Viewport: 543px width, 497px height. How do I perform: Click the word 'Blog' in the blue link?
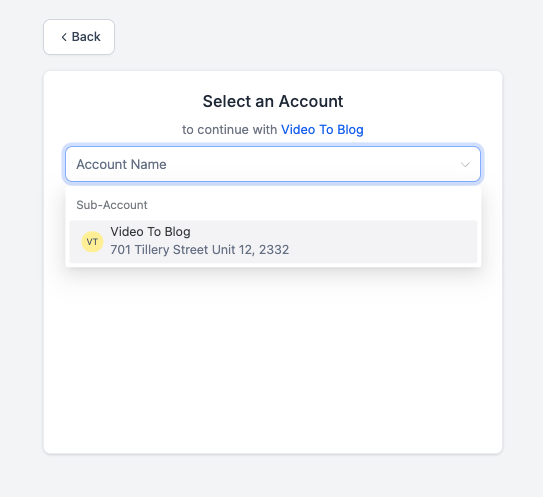click(350, 130)
